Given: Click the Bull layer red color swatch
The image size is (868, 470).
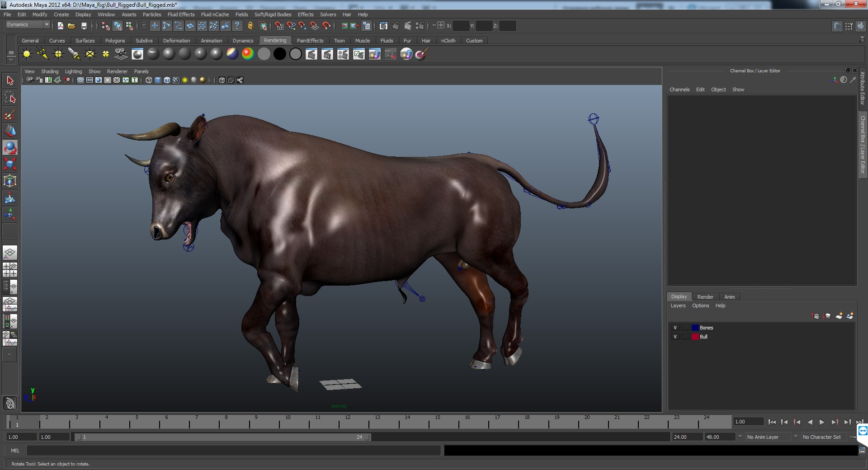Looking at the screenshot, I should 695,337.
